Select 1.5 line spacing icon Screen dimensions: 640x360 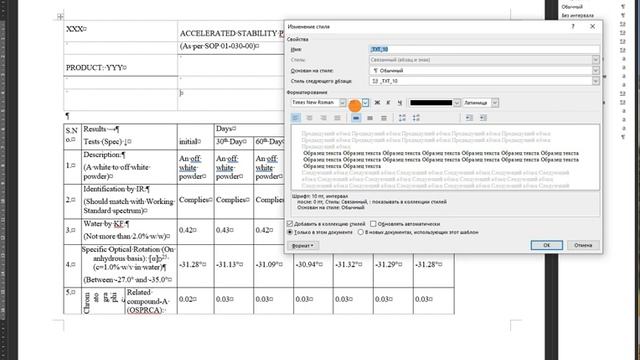point(370,118)
